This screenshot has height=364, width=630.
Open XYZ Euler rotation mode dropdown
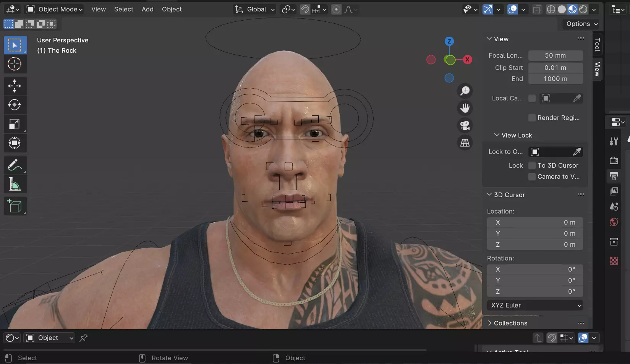click(535, 306)
